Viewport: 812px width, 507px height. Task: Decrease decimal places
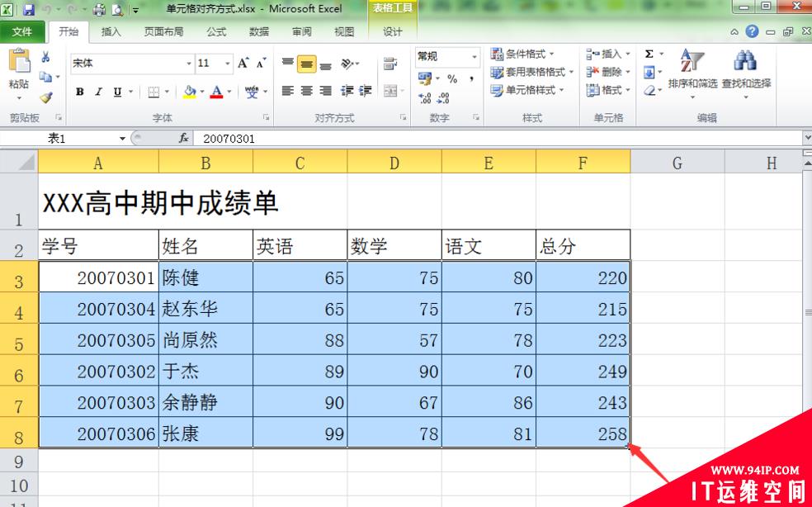click(443, 98)
